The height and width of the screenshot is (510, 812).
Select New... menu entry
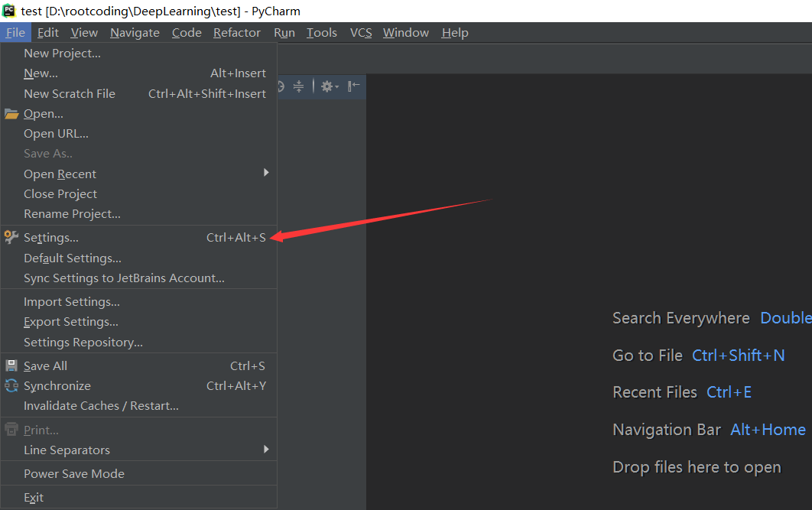(x=139, y=73)
